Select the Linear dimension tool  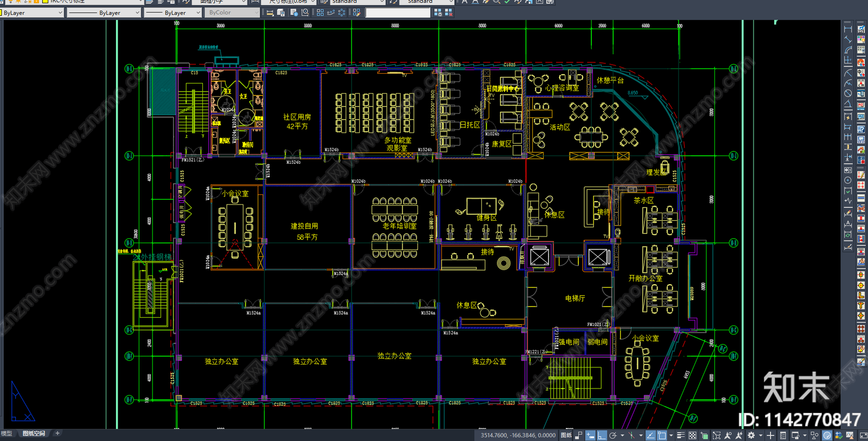point(848,30)
